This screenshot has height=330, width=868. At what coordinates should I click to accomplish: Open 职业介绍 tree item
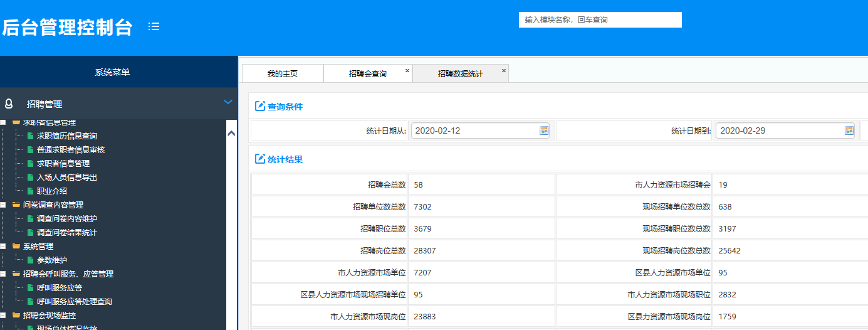point(52,191)
